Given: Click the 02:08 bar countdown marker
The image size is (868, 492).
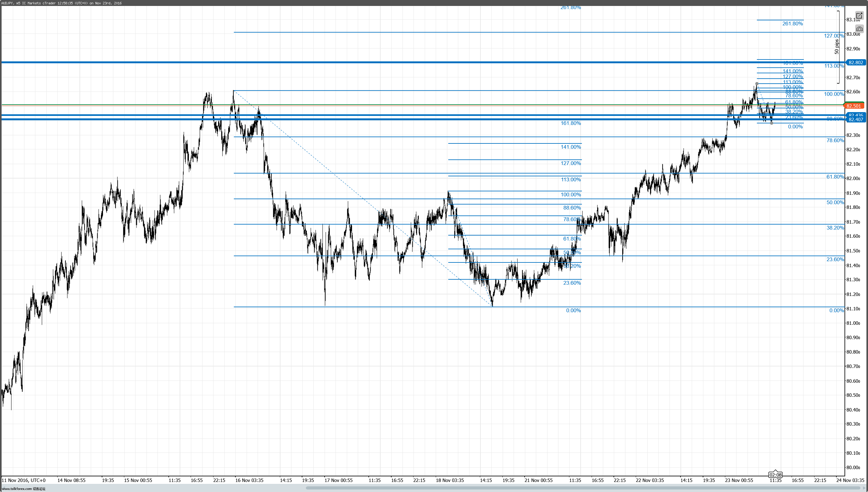Looking at the screenshot, I should click(x=775, y=475).
